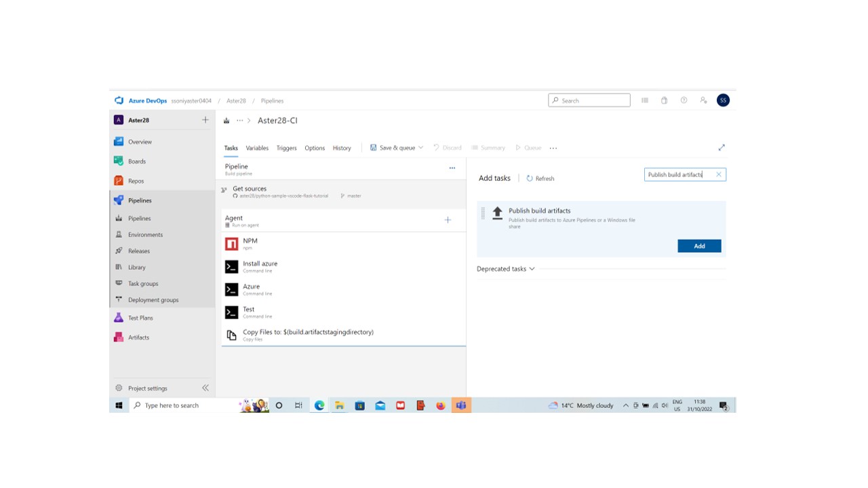Open the Windows Start menu

coord(119,405)
